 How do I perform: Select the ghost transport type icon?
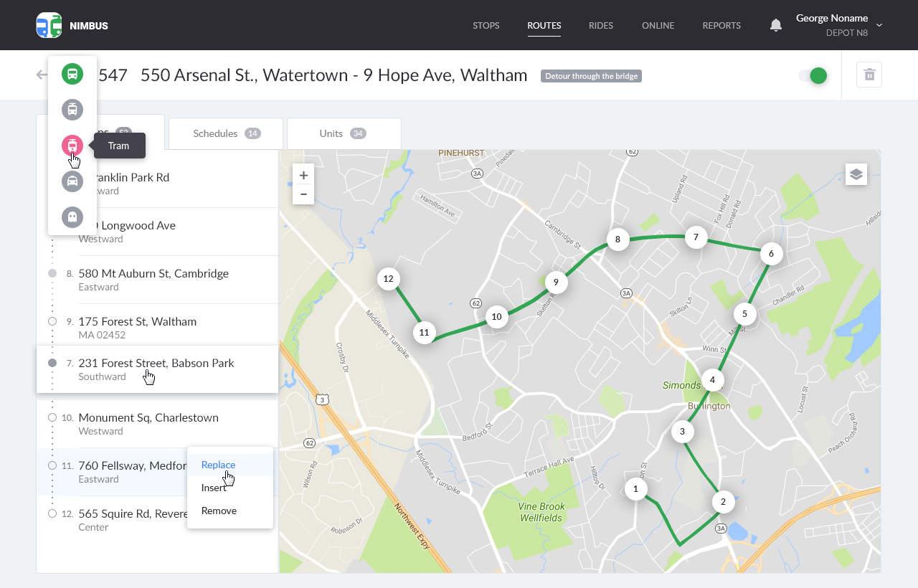tap(72, 217)
